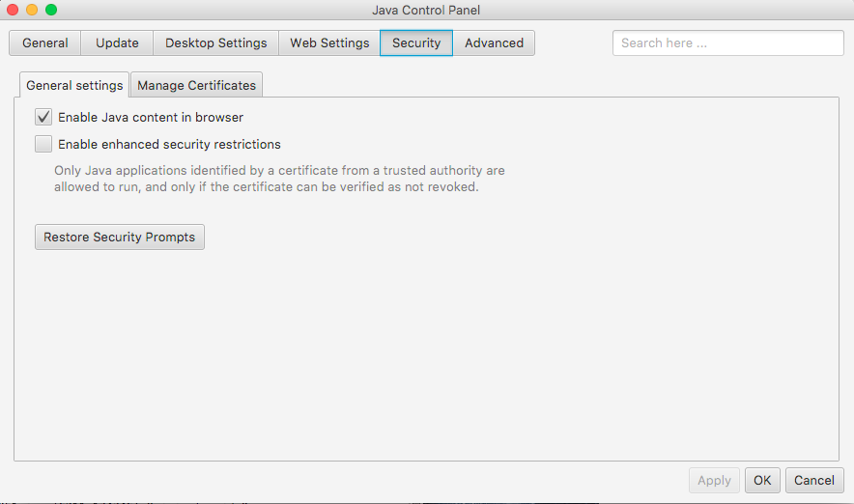Focus the 'Search here ...' field
This screenshot has height=504, width=854.
click(727, 43)
